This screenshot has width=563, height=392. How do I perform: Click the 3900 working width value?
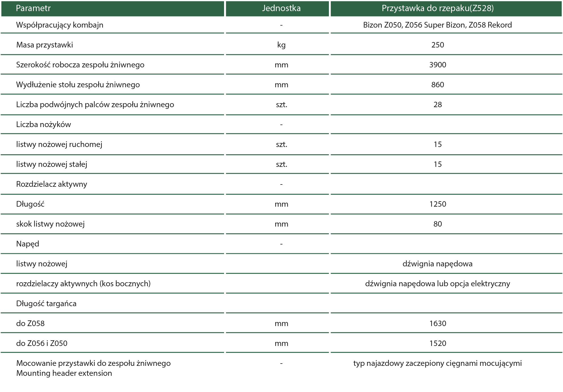tap(437, 65)
